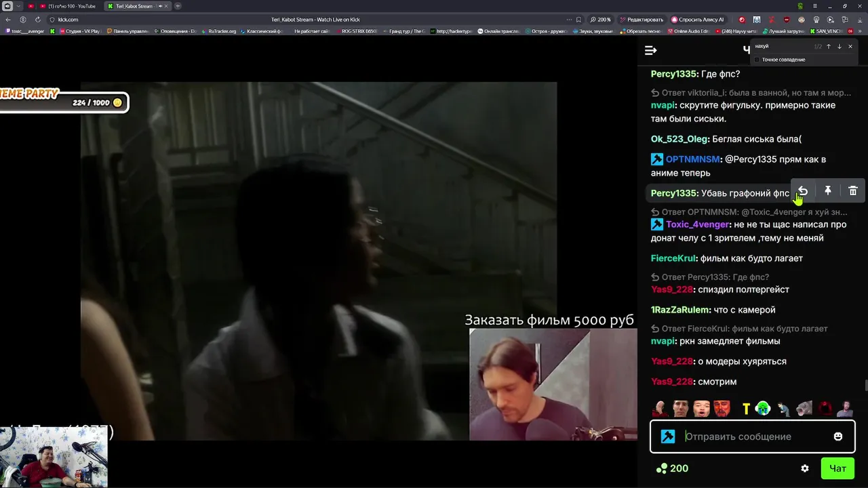Insert the green alien quick emote
This screenshot has height=488, width=868.
tap(763, 409)
